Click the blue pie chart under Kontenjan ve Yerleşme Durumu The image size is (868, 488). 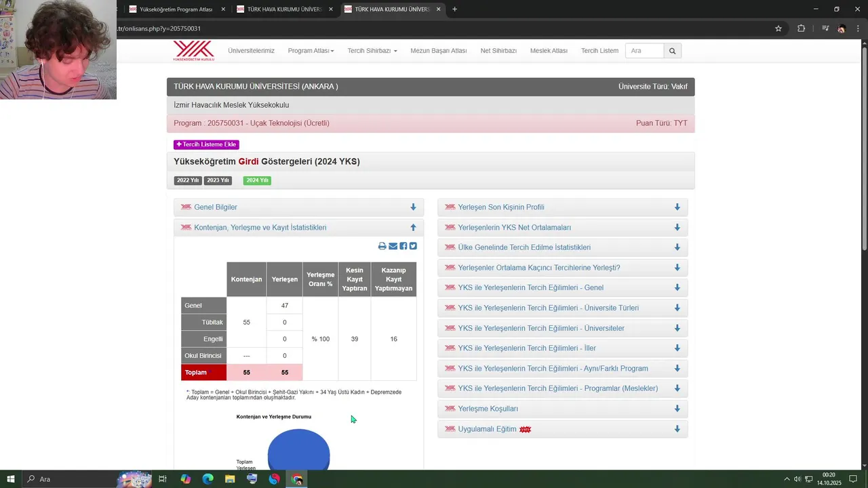click(298, 449)
